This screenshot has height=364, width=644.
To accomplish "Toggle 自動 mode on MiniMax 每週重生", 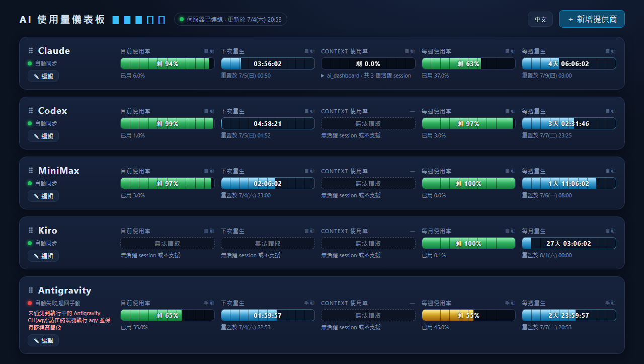I will [610, 171].
